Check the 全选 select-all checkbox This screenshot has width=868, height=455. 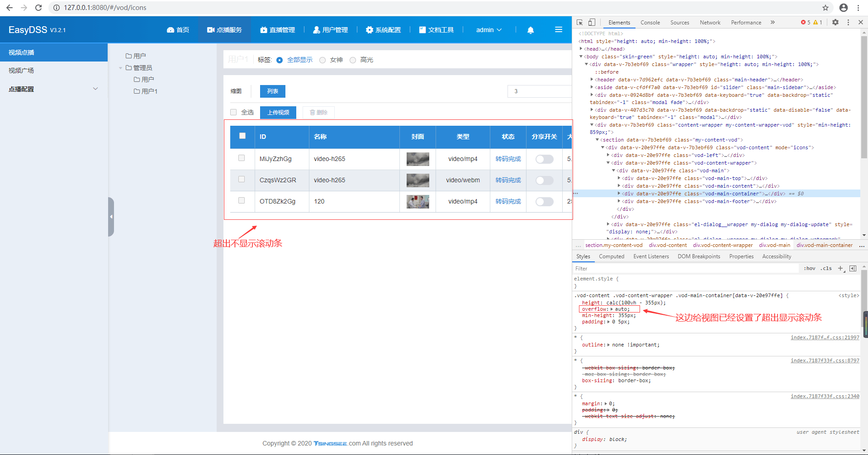pyautogui.click(x=233, y=112)
